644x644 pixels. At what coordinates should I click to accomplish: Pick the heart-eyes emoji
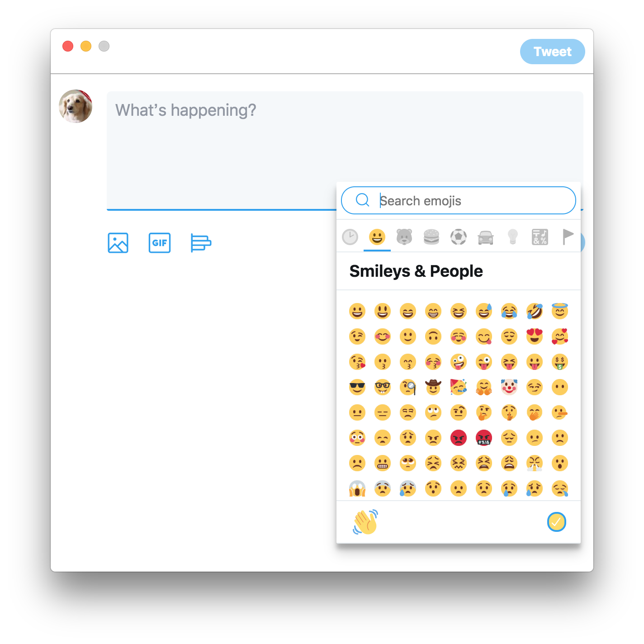point(535,336)
